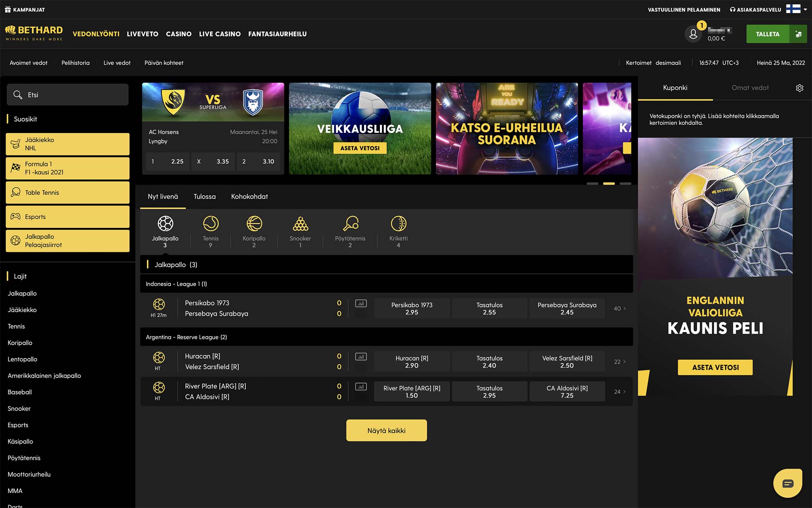Expand more markets for River Plate match
Image resolution: width=812 pixels, height=508 pixels.
620,392
